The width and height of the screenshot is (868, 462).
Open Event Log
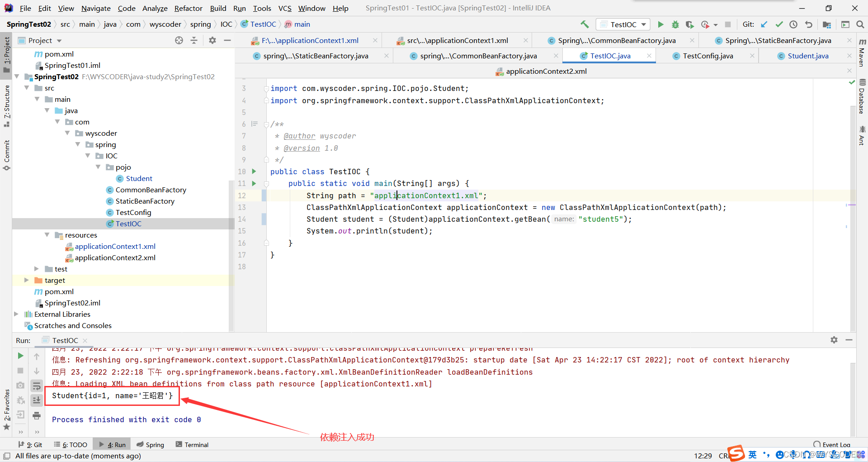[x=832, y=444]
